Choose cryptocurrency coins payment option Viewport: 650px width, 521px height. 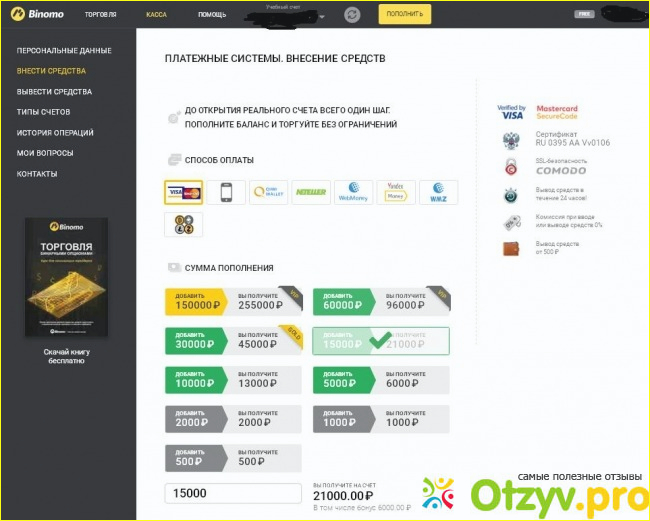pyautogui.click(x=184, y=224)
